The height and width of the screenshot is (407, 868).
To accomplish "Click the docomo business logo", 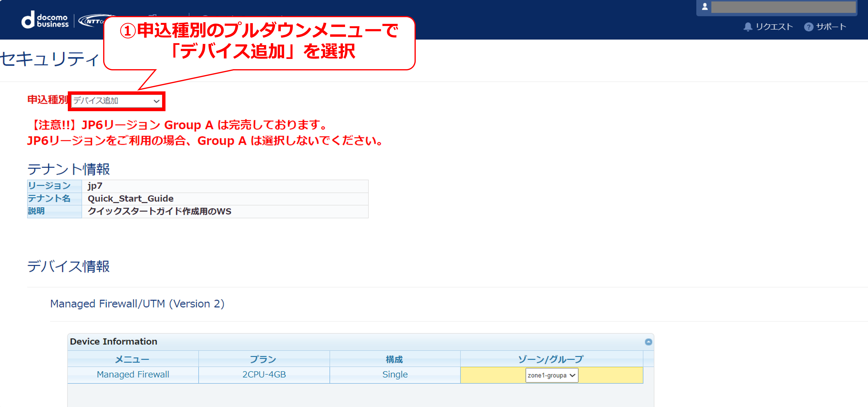I will coord(45,20).
